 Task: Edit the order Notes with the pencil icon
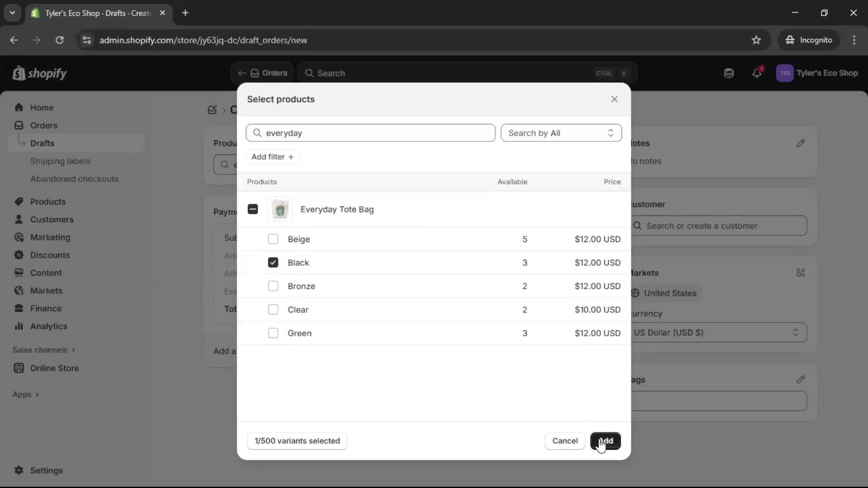[801, 143]
